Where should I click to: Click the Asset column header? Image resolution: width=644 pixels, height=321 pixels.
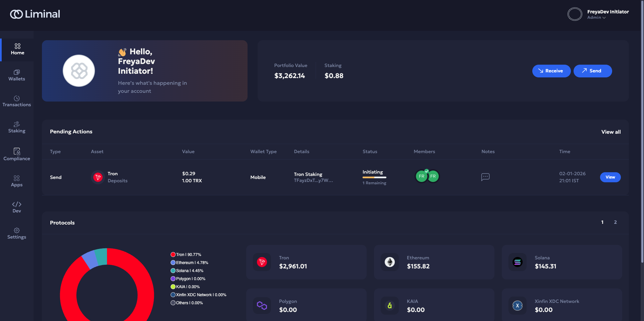tap(97, 152)
